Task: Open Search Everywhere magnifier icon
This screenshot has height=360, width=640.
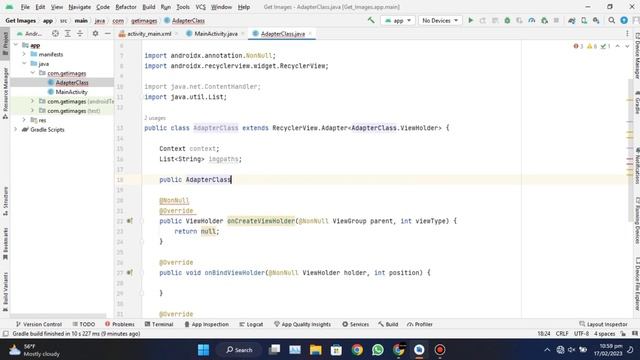Action: 611,20
